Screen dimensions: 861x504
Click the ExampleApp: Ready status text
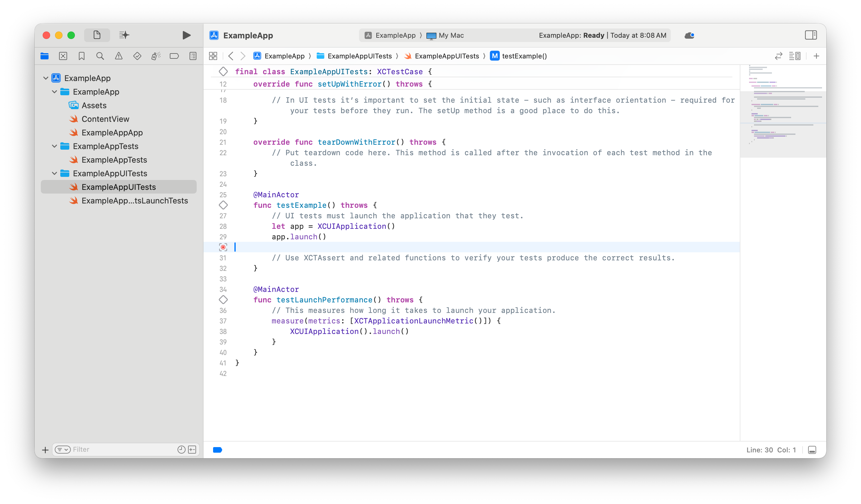(x=572, y=36)
